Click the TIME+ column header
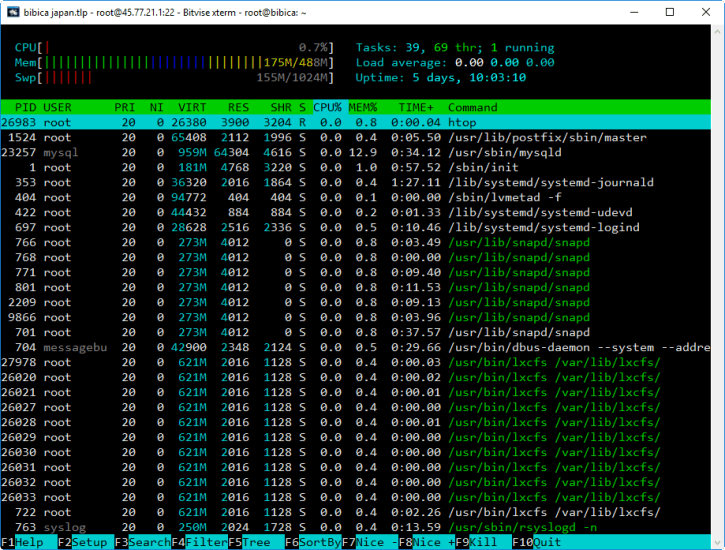This screenshot has height=550, width=725. coord(417,107)
